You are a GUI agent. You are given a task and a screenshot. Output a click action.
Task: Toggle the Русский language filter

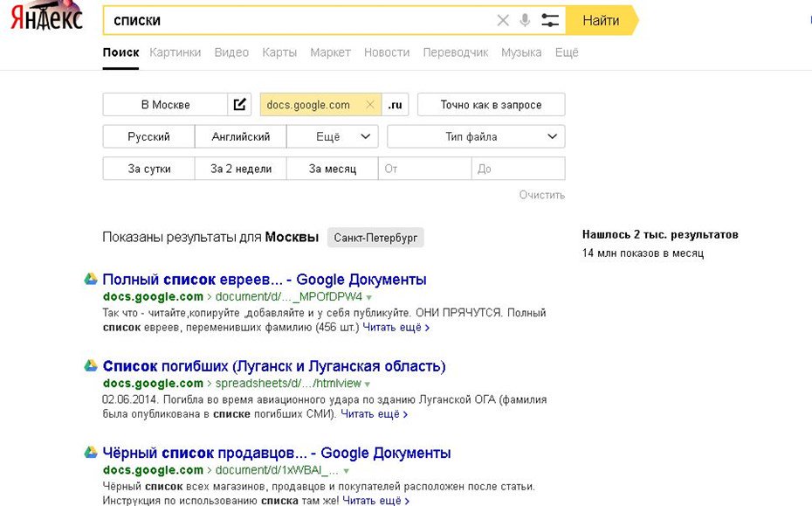[x=148, y=137]
